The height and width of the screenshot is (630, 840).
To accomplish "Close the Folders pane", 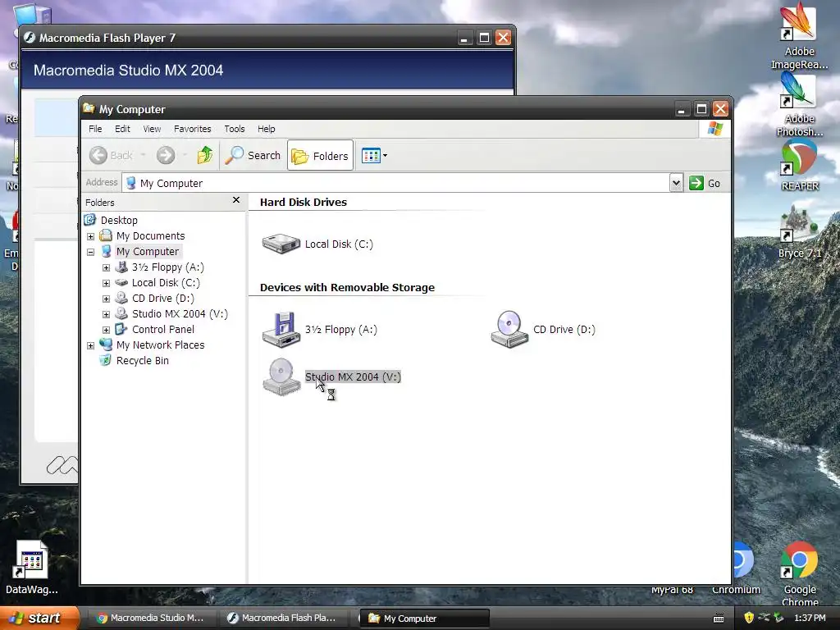I will (x=236, y=200).
